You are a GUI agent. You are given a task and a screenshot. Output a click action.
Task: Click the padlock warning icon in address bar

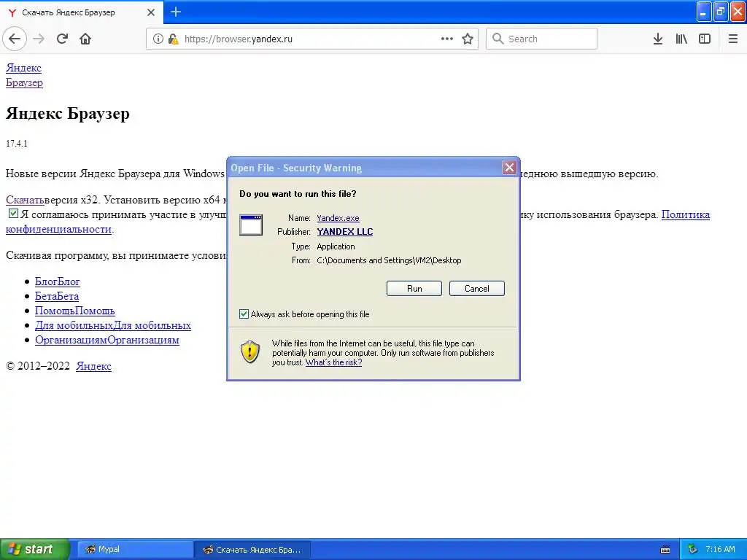pyautogui.click(x=173, y=39)
